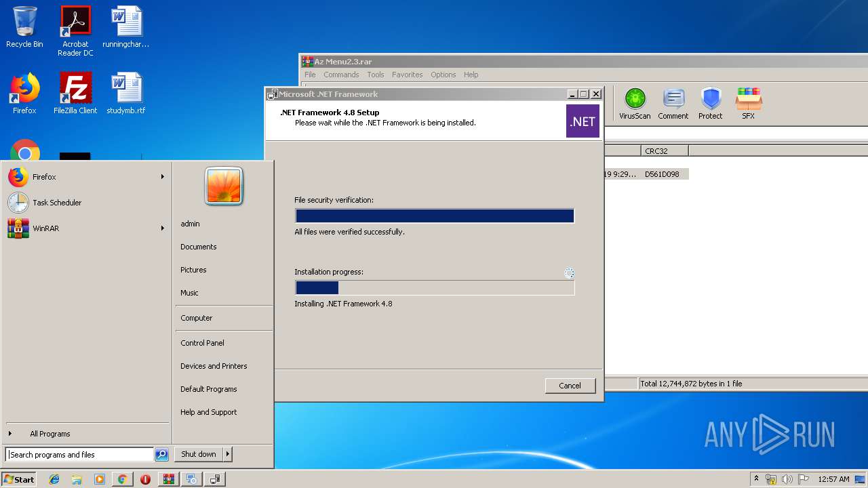Screen dimensions: 868x488
Task: Click the .NET logo in setup dialog
Action: pos(583,121)
